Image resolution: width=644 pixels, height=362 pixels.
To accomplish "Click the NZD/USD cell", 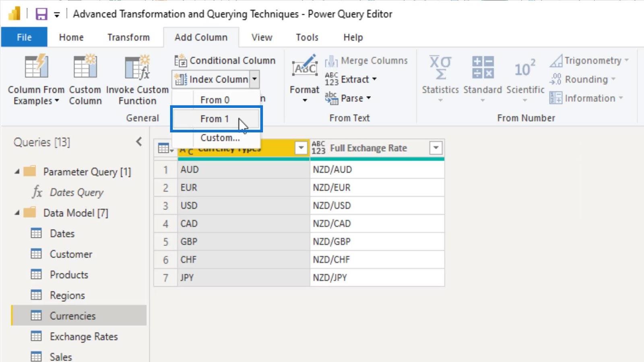I will coord(377,206).
